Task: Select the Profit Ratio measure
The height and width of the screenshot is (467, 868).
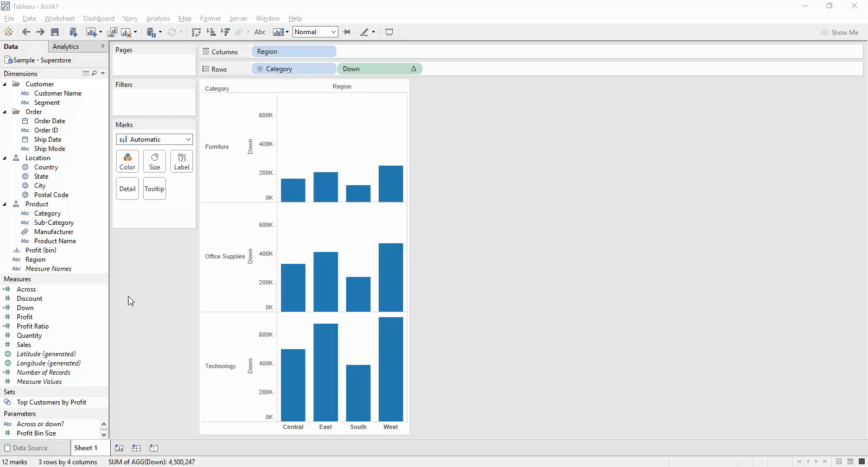Action: coord(33,326)
